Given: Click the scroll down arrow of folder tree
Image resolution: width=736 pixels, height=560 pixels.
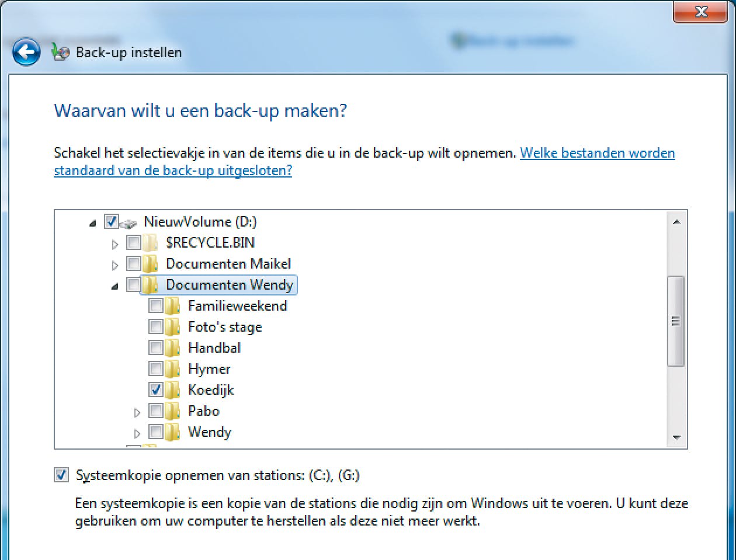Looking at the screenshot, I should coord(676,437).
